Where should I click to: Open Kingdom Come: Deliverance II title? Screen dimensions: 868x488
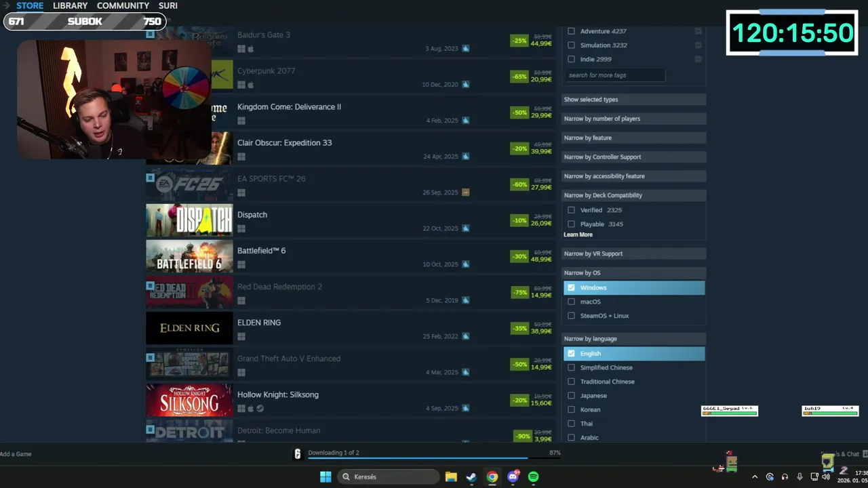click(289, 107)
